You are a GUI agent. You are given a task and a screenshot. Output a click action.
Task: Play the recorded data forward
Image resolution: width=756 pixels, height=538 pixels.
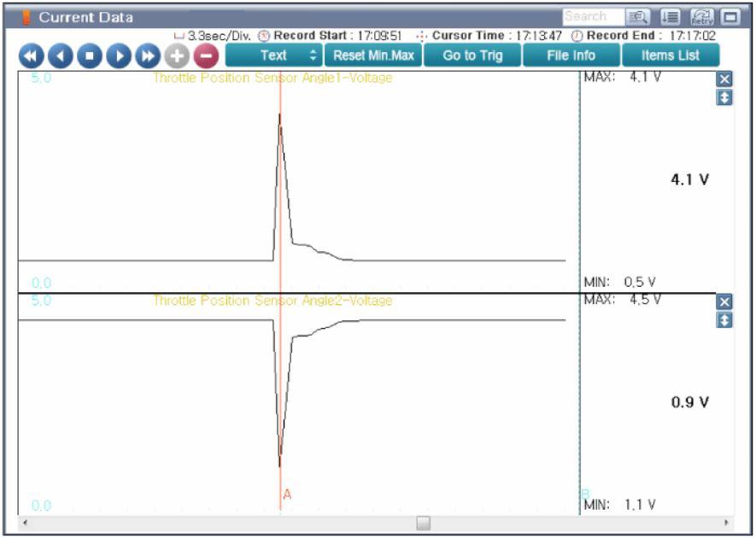(x=119, y=56)
